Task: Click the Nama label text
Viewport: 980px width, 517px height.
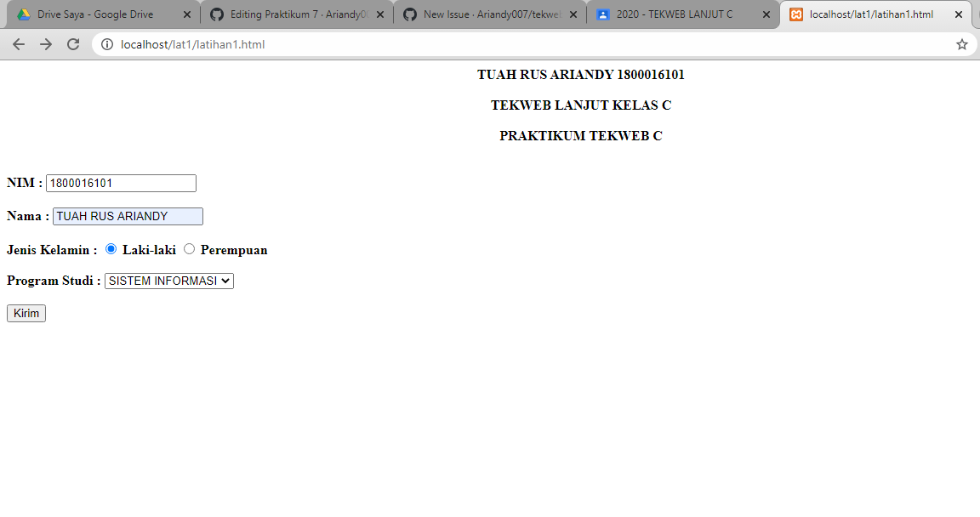Action: [28, 216]
